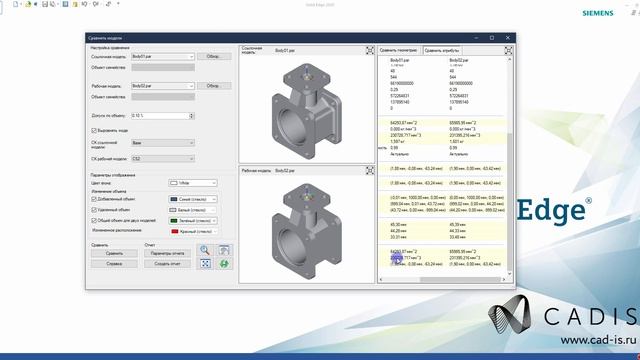Click 'Актуально' in the Body01 column
Image resolution: width=640 pixels, height=360 pixels.
[x=399, y=154]
